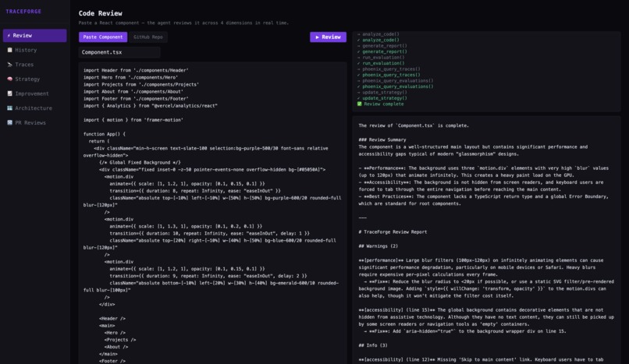Click inside the code editor at 'function App() {'

[x=105, y=134]
